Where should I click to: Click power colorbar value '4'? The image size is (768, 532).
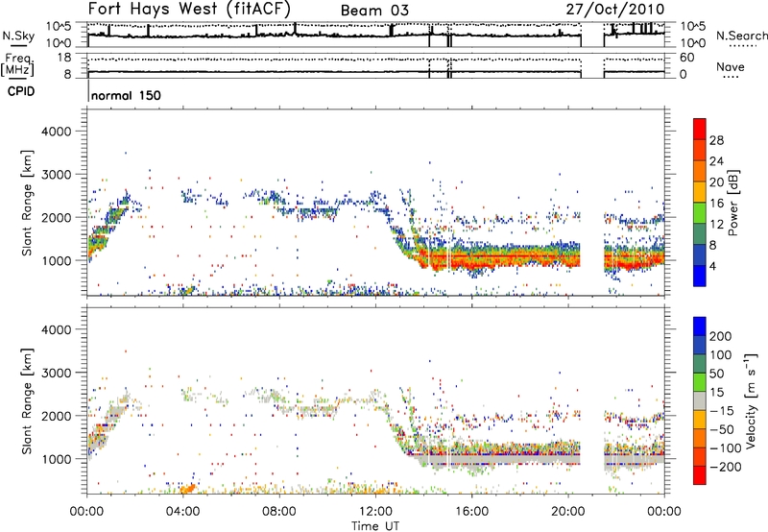pyautogui.click(x=713, y=266)
